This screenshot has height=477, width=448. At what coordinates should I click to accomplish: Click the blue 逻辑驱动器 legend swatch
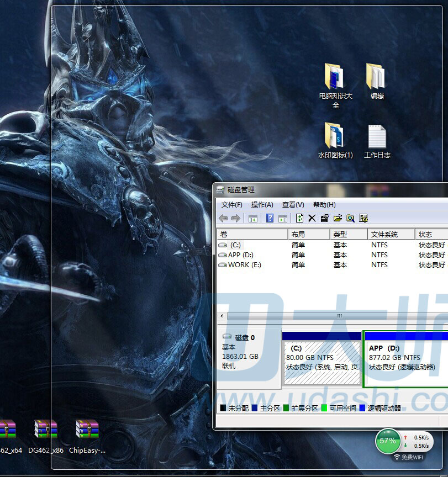[362, 408]
